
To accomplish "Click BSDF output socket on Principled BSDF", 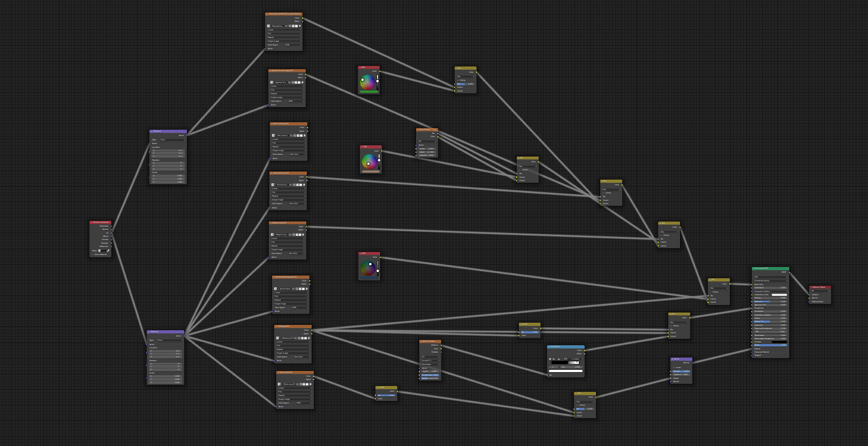I will tap(789, 272).
